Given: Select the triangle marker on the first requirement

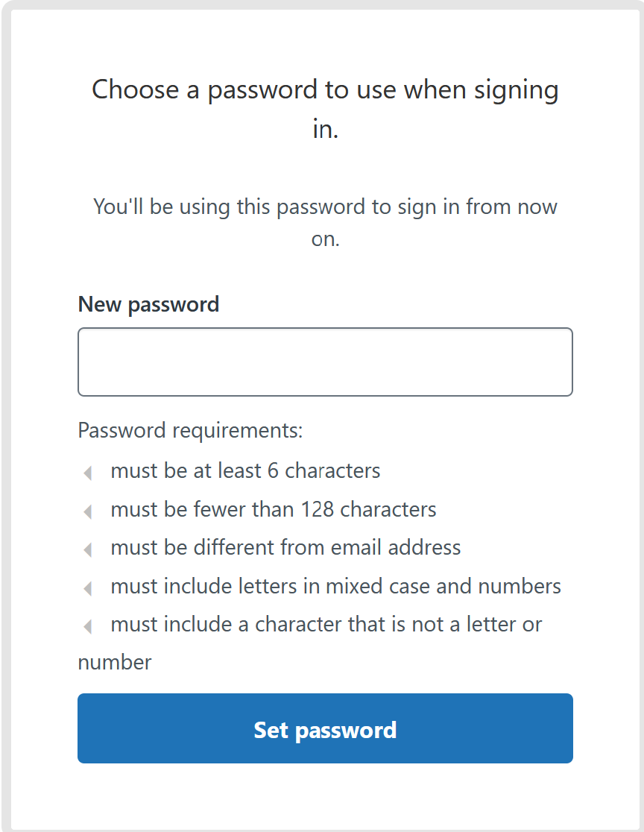Looking at the screenshot, I should tap(88, 473).
